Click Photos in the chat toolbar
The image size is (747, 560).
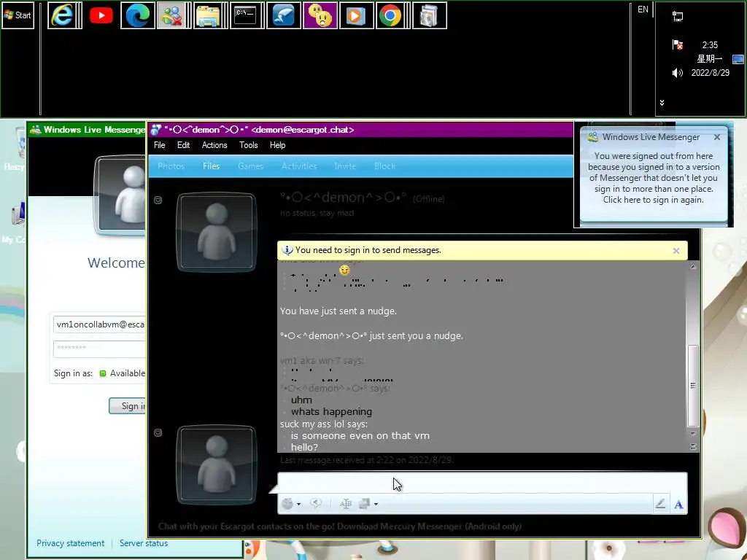[171, 166]
